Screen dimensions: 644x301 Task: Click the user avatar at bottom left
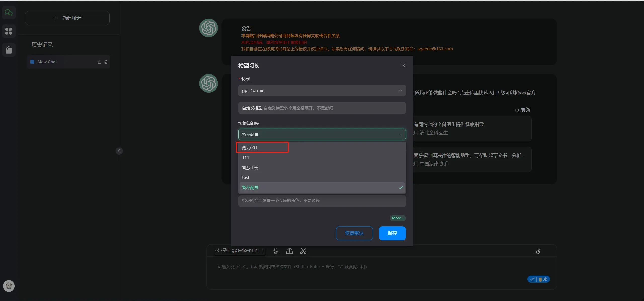(x=9, y=286)
